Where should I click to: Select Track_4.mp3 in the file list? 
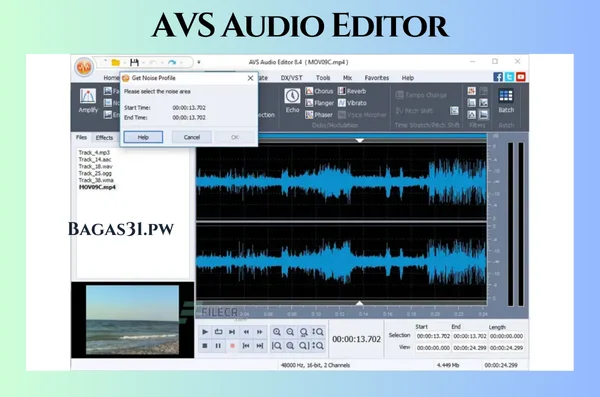(x=94, y=152)
